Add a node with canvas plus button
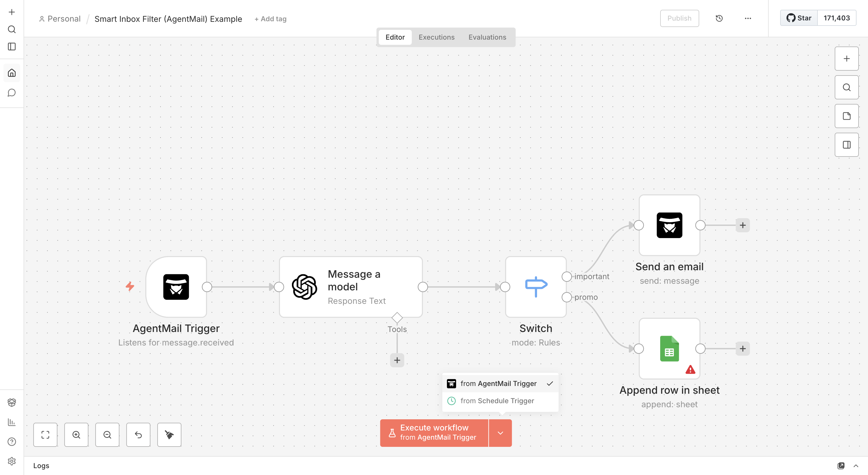The height and width of the screenshot is (475, 868). (846, 59)
